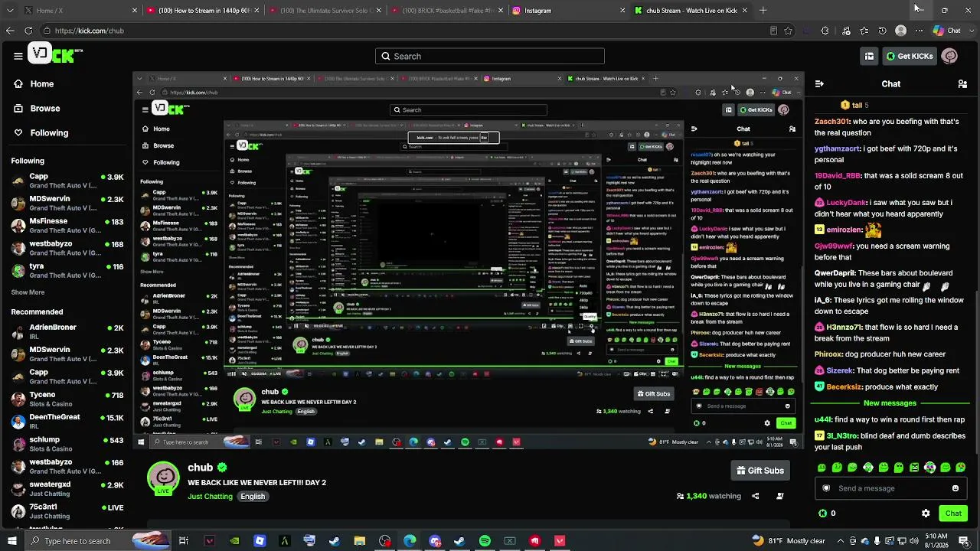This screenshot has height=551, width=980.
Task: Open the browser profile avatar
Action: point(901,31)
